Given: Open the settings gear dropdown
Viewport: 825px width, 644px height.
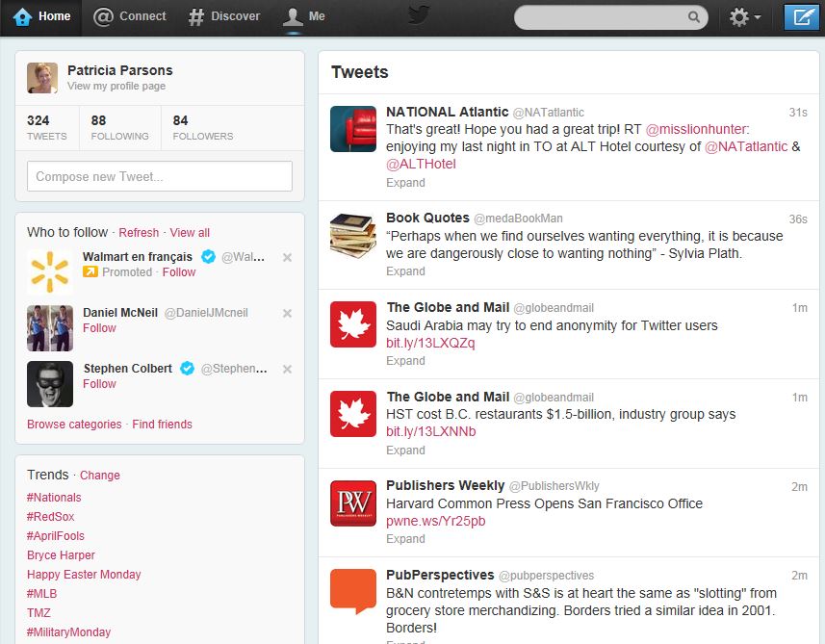Looking at the screenshot, I should click(x=744, y=17).
